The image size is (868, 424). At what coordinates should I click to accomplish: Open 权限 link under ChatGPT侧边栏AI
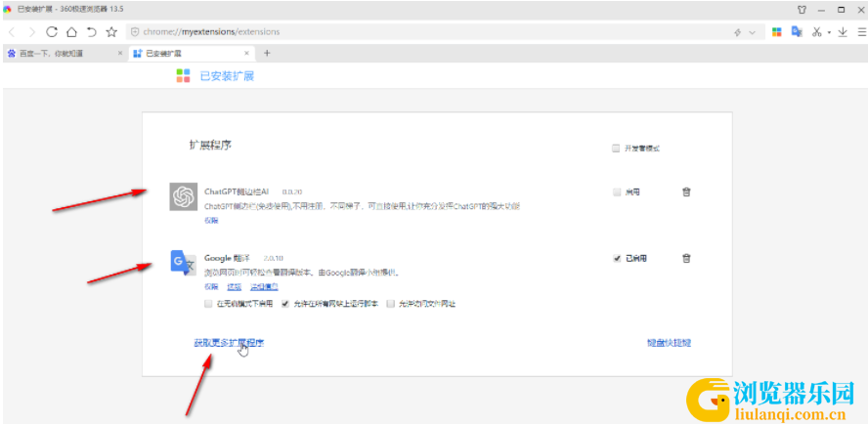click(211, 220)
